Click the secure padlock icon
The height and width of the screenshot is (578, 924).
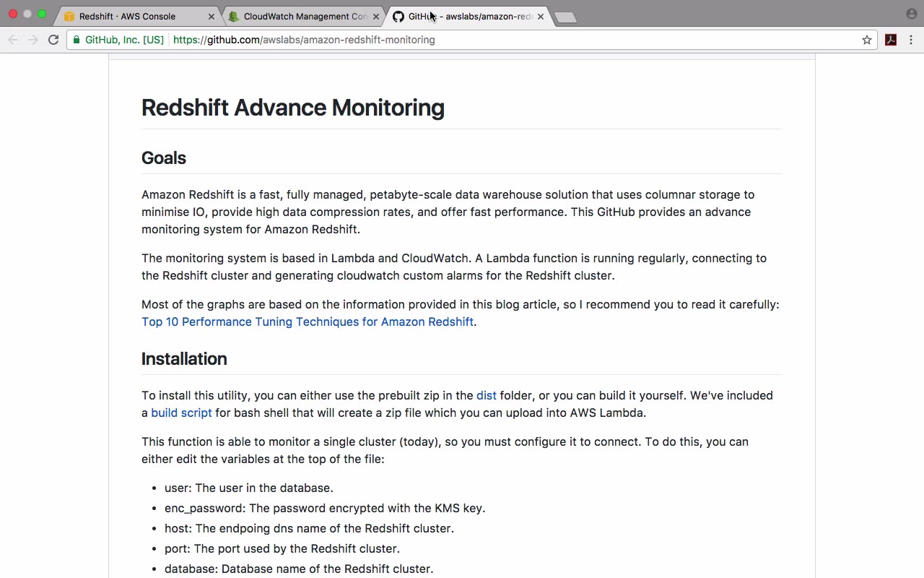coord(77,40)
